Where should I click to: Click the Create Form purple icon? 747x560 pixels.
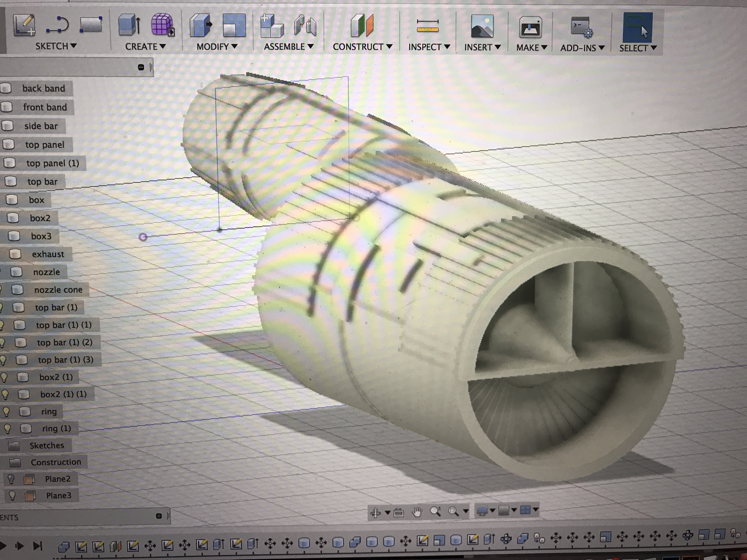pos(162,25)
